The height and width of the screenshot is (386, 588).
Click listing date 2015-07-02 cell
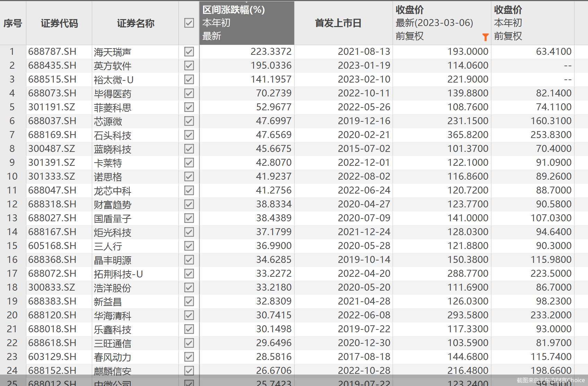pyautogui.click(x=364, y=149)
